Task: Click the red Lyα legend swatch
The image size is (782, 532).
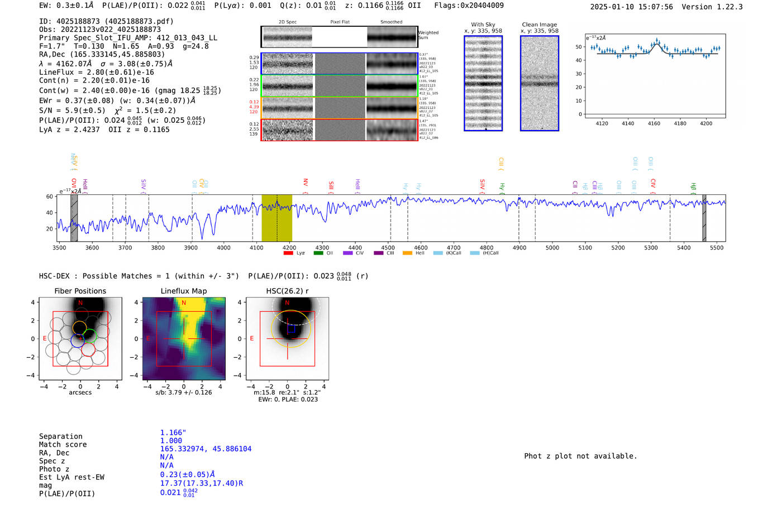Action: [288, 253]
